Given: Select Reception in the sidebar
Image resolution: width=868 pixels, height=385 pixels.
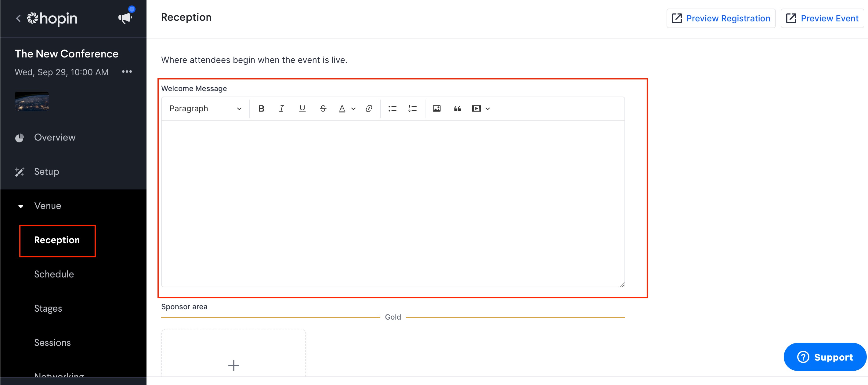Looking at the screenshot, I should (57, 240).
